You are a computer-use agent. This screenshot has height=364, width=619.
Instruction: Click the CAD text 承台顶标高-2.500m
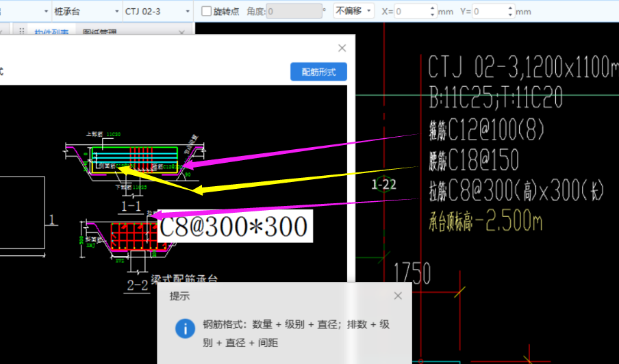[485, 221]
